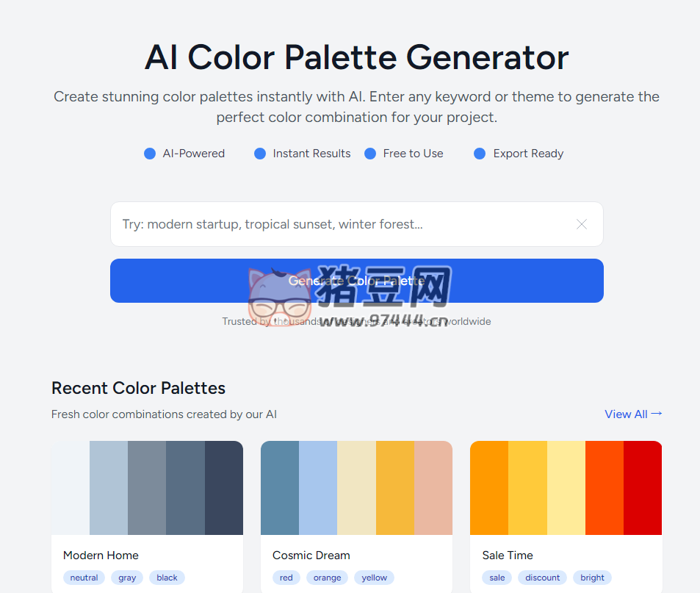Clear the search field using the X icon
Image resolution: width=700 pixels, height=593 pixels.
pyautogui.click(x=581, y=224)
